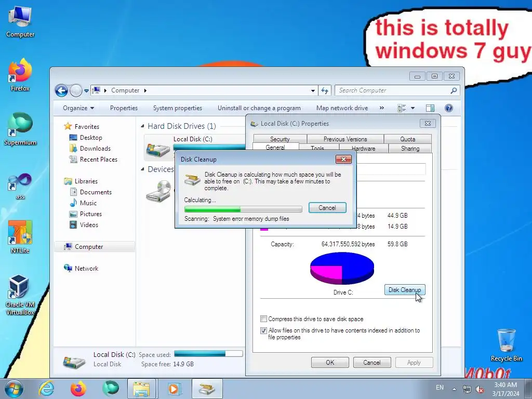Screen dimensions: 532x399
Task: Switch to the Previous Versions tab
Action: [345, 139]
